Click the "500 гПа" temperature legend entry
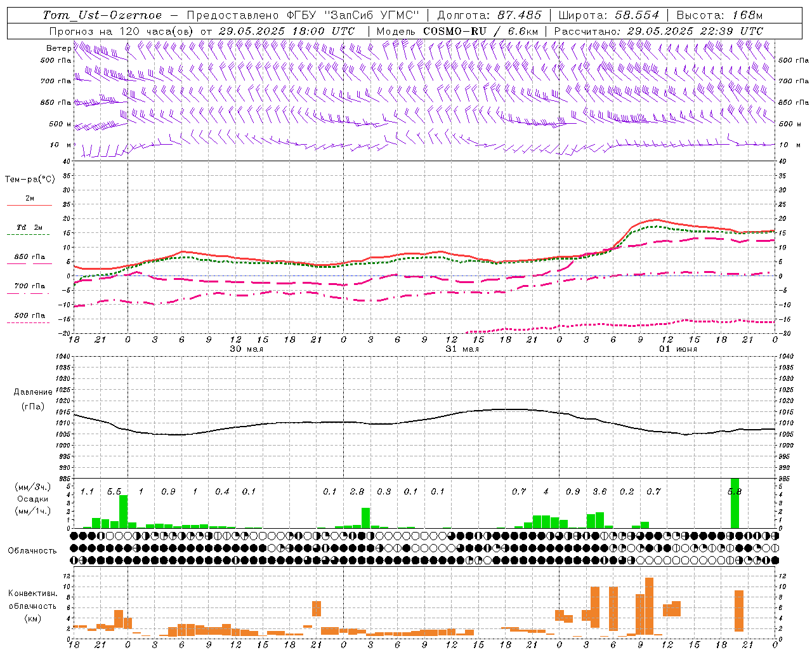The width and height of the screenshot is (812, 650). click(x=30, y=315)
